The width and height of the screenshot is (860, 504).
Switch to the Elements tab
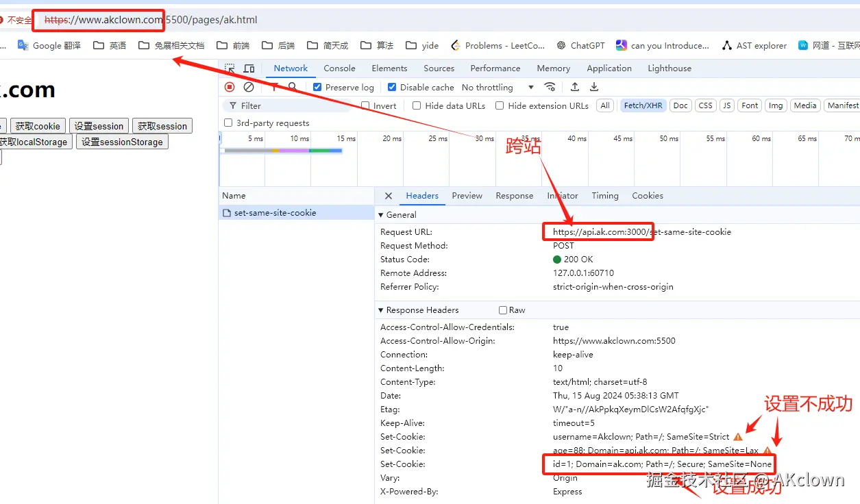pyautogui.click(x=389, y=68)
